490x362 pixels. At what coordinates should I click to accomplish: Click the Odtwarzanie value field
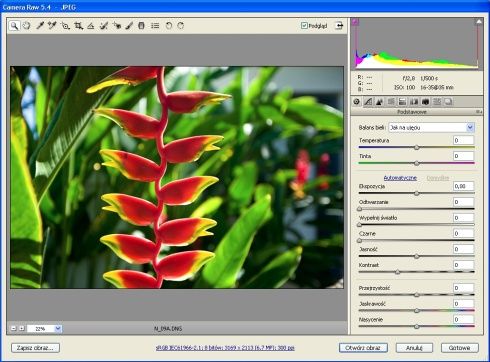463,202
